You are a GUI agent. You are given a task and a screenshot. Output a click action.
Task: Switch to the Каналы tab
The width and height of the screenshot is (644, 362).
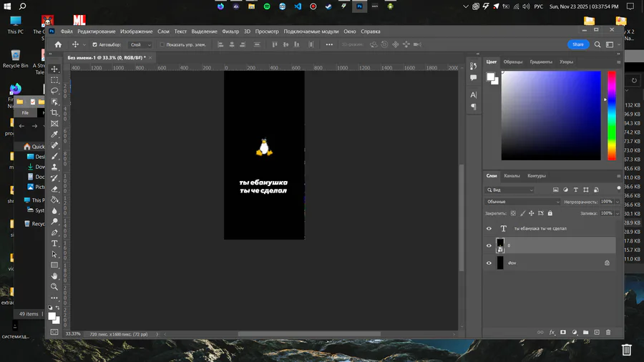coord(512,176)
